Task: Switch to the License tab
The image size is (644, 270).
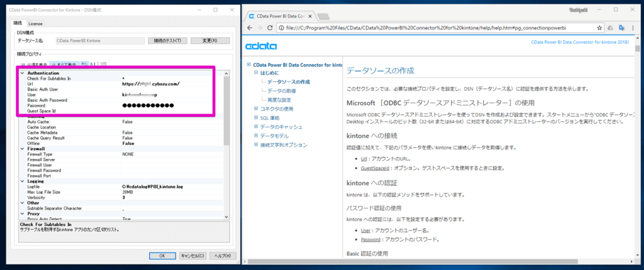Action: coord(35,24)
